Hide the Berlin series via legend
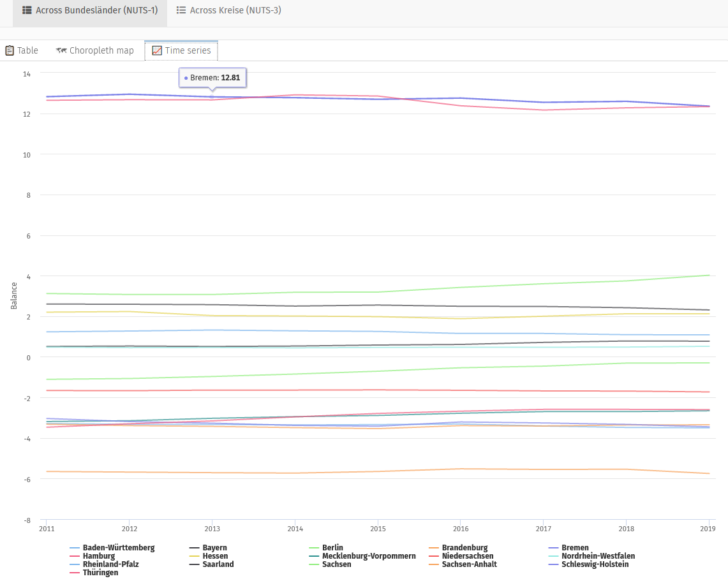 pyautogui.click(x=326, y=548)
